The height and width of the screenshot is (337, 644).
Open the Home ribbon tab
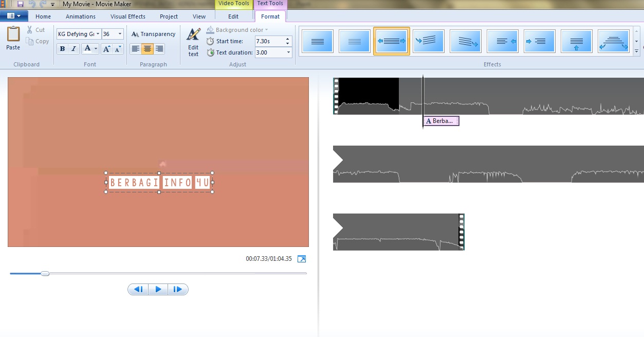tap(43, 16)
